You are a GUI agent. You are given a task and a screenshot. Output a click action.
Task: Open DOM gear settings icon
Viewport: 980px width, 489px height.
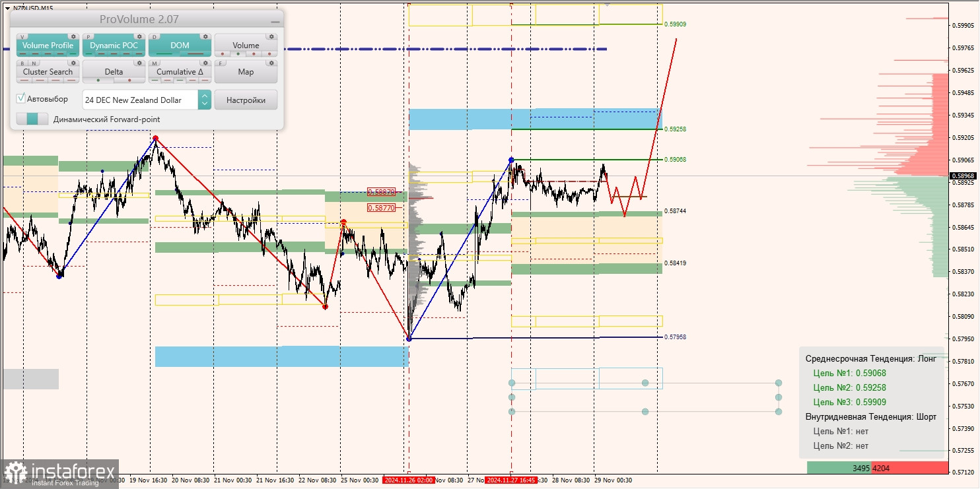point(205,36)
